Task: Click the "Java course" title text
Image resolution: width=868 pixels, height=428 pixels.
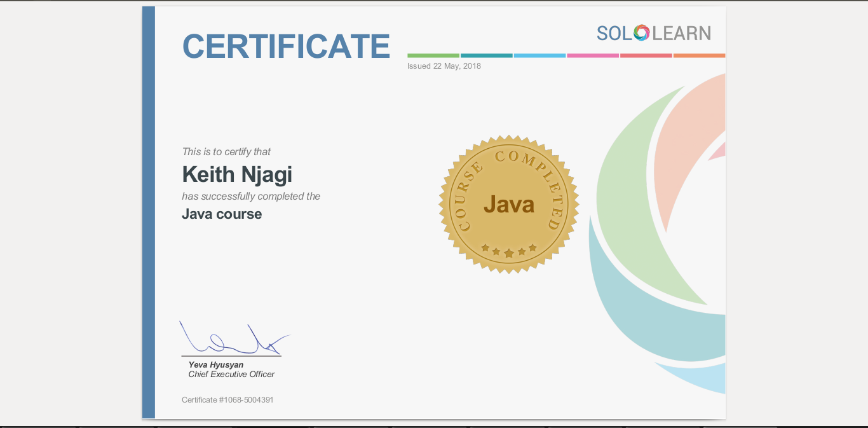Action: (x=222, y=214)
